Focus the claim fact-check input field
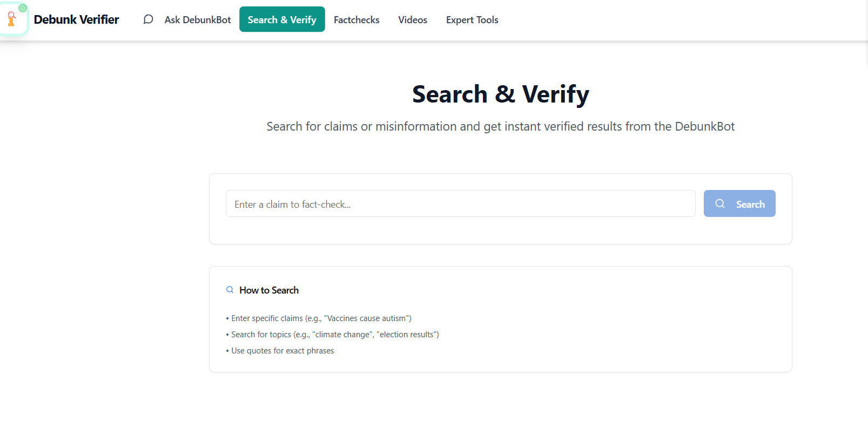Image resolution: width=868 pixels, height=429 pixels. click(x=460, y=204)
